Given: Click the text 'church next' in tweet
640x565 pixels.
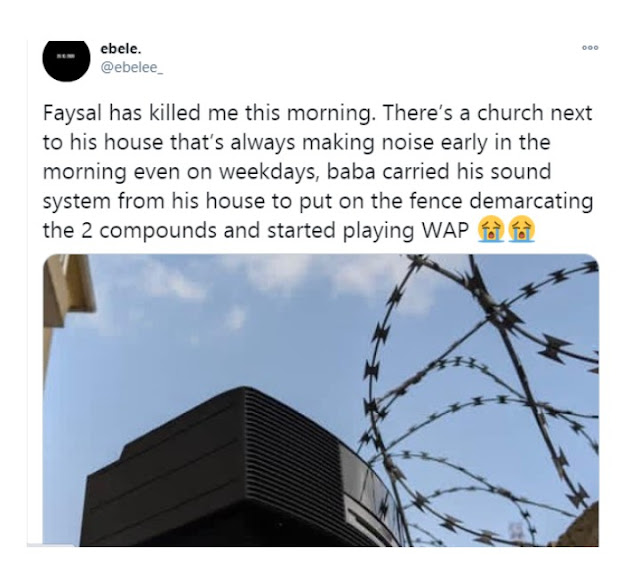Looking at the screenshot, I should [534, 113].
